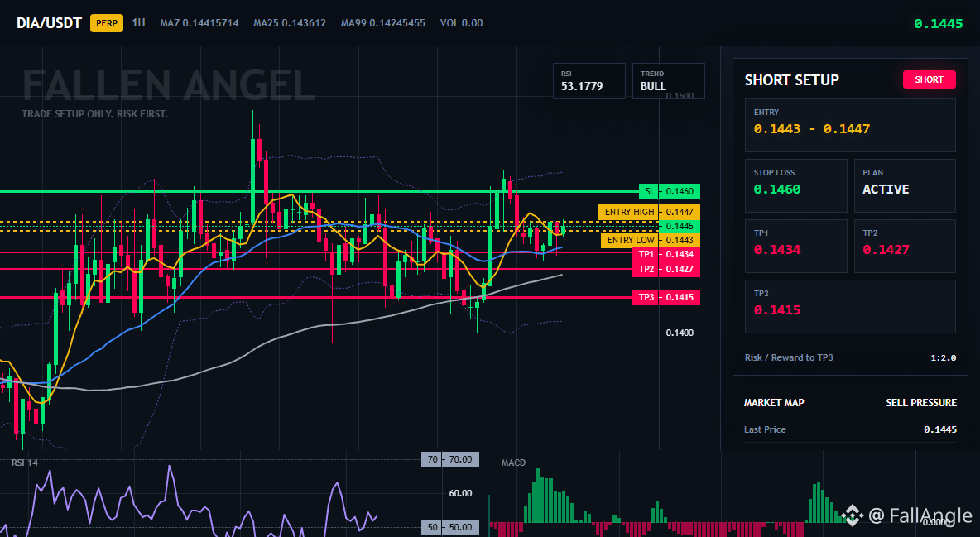
Task: Click the yellow PERP badge
Action: point(107,23)
